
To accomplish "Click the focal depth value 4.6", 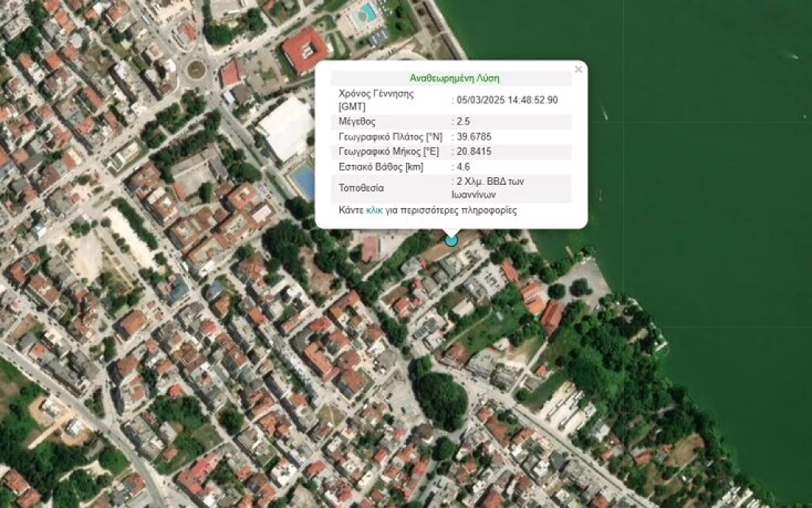I will click(463, 167).
